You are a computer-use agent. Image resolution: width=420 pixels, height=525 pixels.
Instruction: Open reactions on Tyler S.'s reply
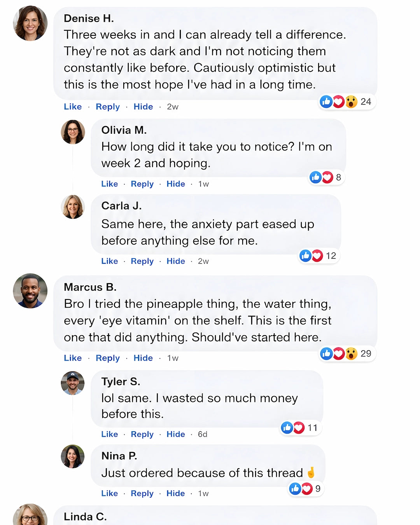point(301,428)
